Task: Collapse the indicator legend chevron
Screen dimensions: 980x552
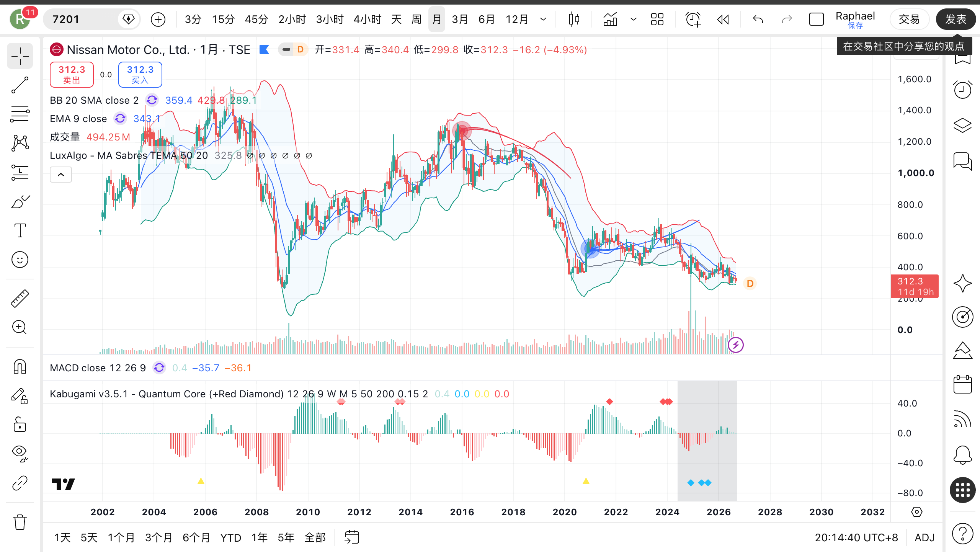Action: coord(61,175)
